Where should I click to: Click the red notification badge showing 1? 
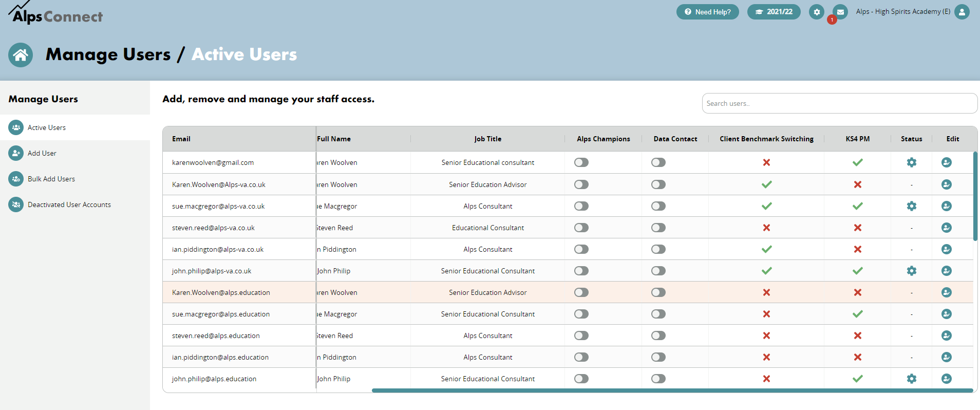coord(832,20)
